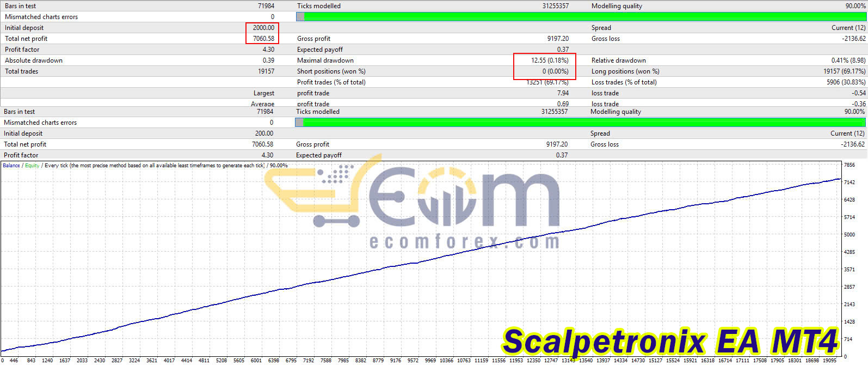Click the "5000" balance axis label
The width and height of the screenshot is (868, 365).
[x=849, y=235]
